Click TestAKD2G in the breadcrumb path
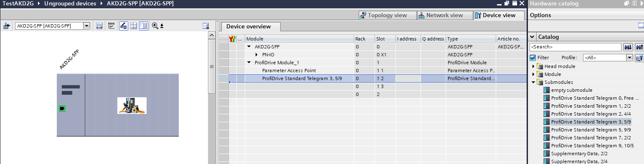The image size is (644, 164). (x=18, y=3)
